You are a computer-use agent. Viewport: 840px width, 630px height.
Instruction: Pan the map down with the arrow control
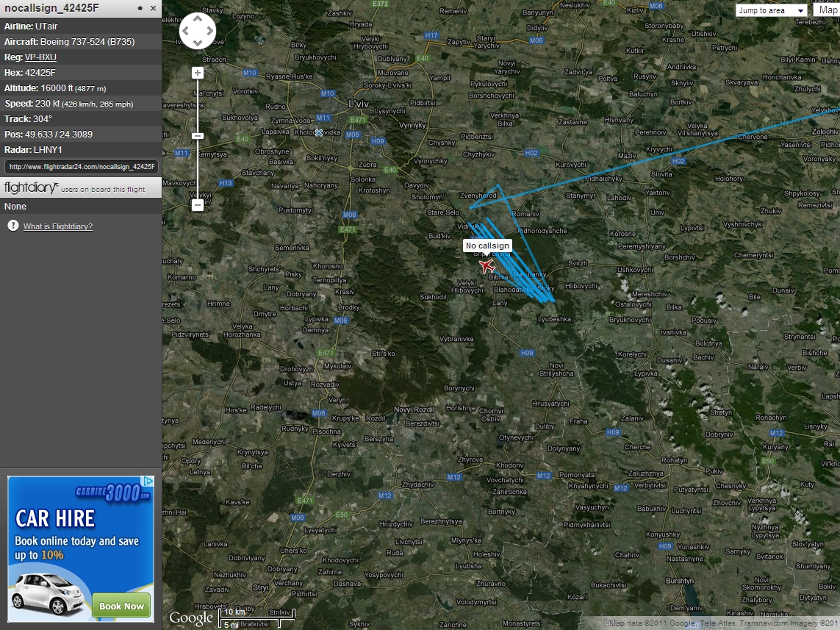point(198,43)
